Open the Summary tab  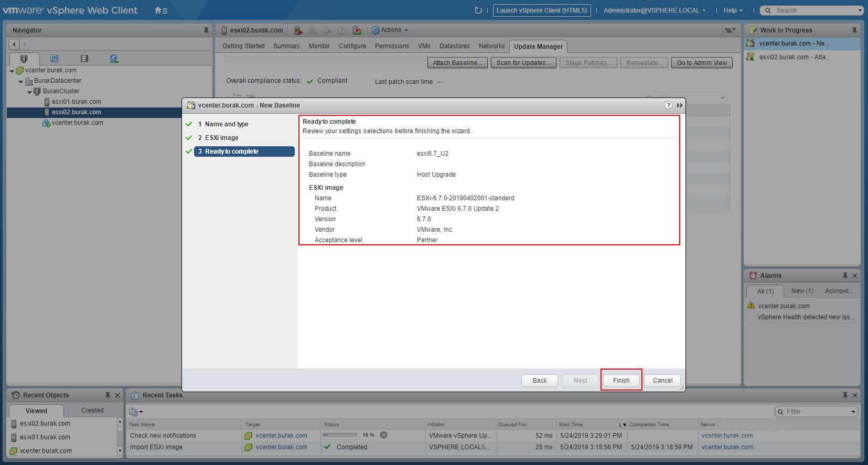click(x=286, y=46)
